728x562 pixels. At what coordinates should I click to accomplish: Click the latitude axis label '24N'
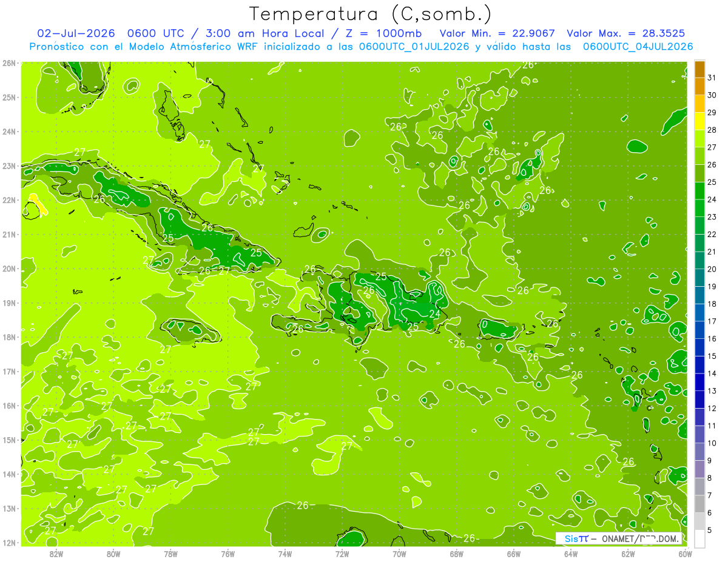(8, 132)
